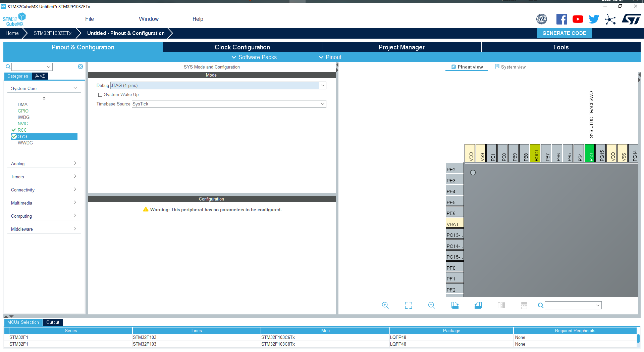644x352 pixels.
Task: Switch to Project Manager tab
Action: (401, 47)
